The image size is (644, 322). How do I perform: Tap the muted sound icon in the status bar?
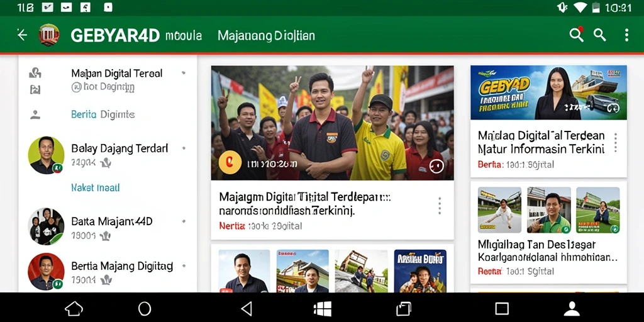point(562,8)
